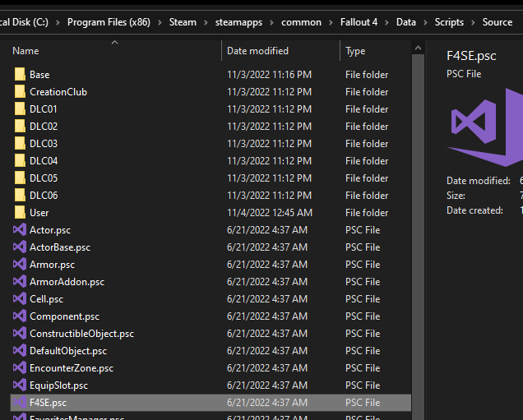This screenshot has height=420, width=523.
Task: Click the F4SE.psc file icon
Action: pos(20,403)
